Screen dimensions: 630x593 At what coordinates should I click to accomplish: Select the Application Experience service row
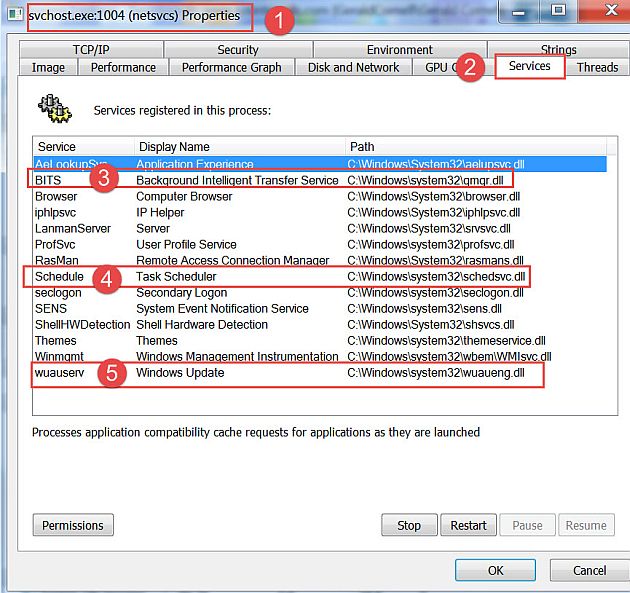pos(320,164)
